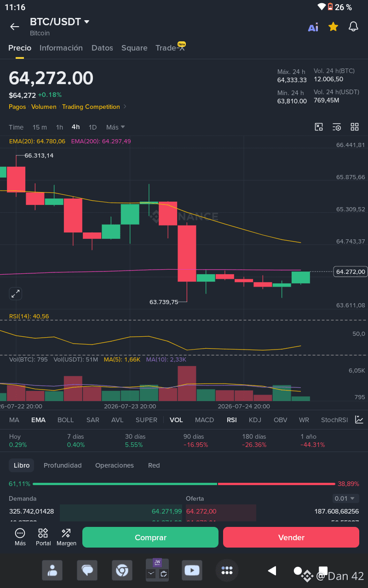Open price alert bell icon
This screenshot has height=588, width=368.
point(353,27)
